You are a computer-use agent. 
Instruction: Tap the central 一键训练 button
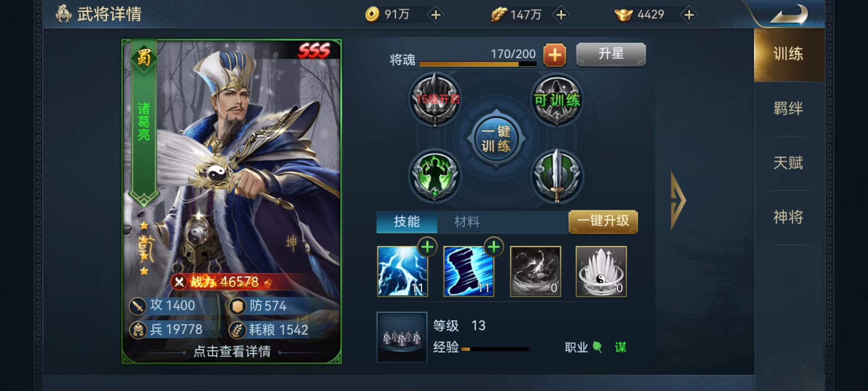pyautogui.click(x=496, y=138)
